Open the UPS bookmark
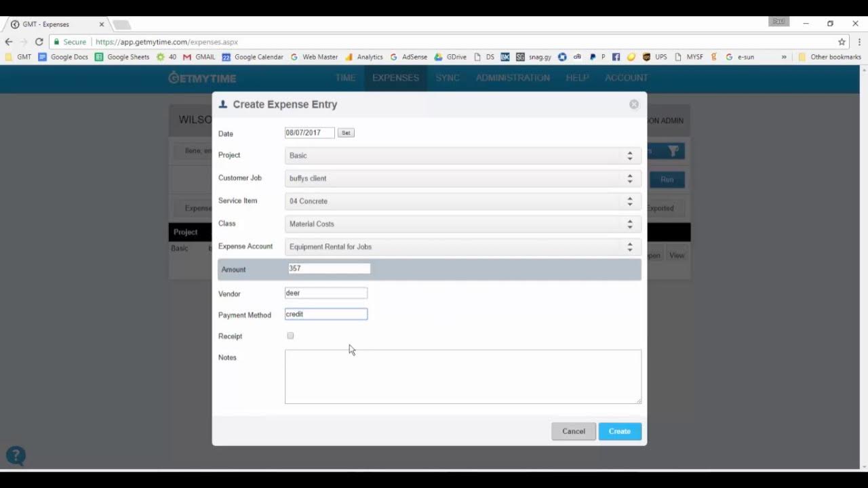Image resolution: width=868 pixels, height=488 pixels. coord(656,57)
